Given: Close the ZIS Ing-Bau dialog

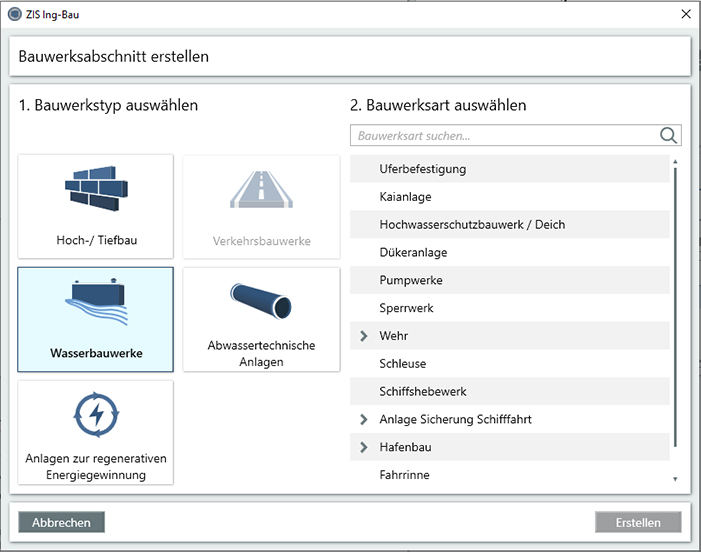Looking at the screenshot, I should (686, 14).
